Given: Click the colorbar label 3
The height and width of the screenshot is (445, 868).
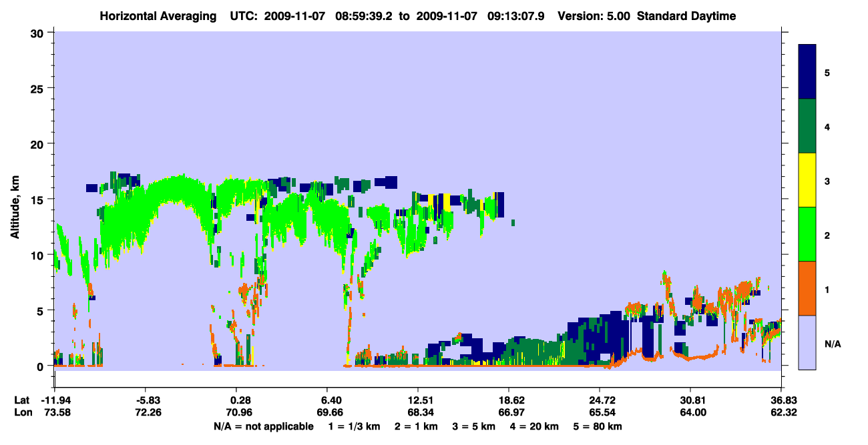Looking at the screenshot, I should click(x=827, y=180).
